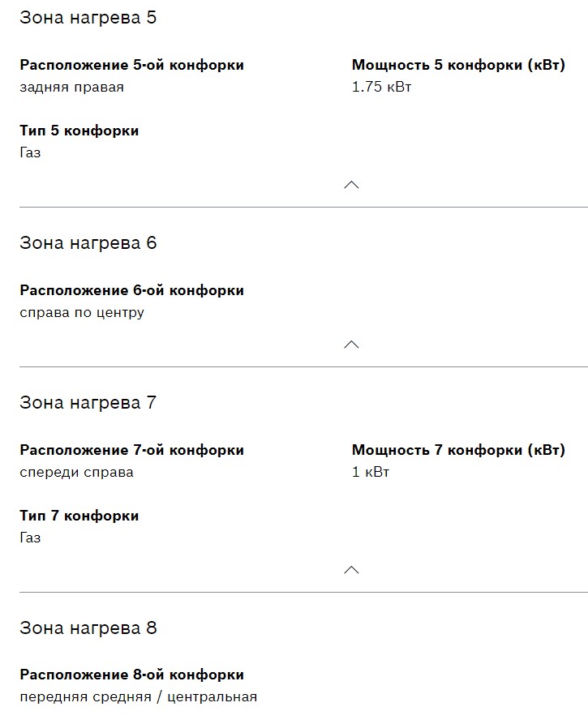The width and height of the screenshot is (588, 724).
Task: Click the value задняя правая
Action: pos(72,87)
